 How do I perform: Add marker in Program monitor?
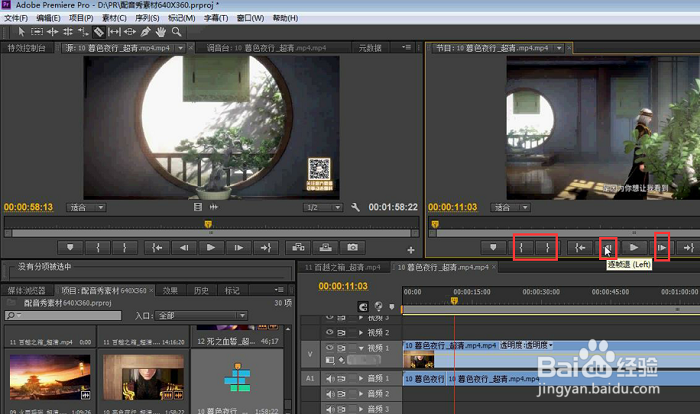(x=493, y=247)
